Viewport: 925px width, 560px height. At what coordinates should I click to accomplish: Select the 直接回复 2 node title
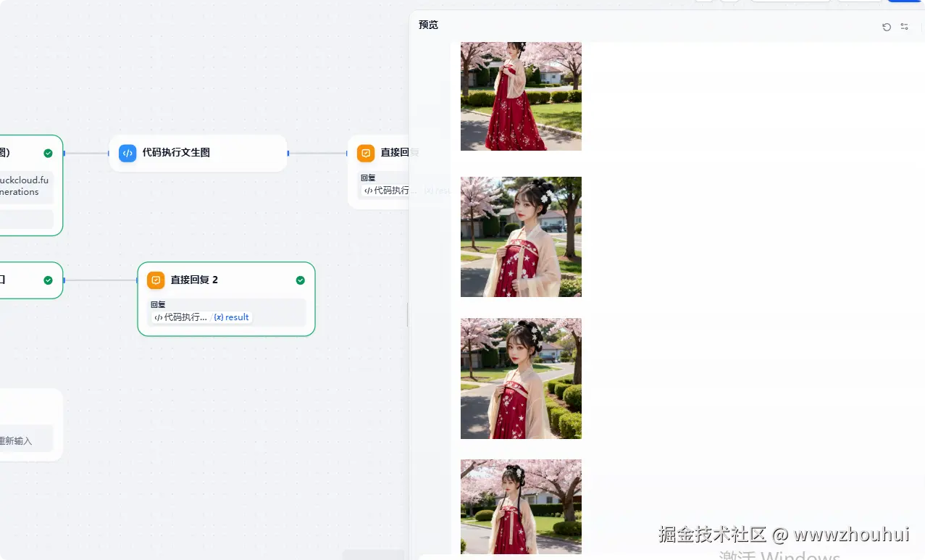(194, 280)
